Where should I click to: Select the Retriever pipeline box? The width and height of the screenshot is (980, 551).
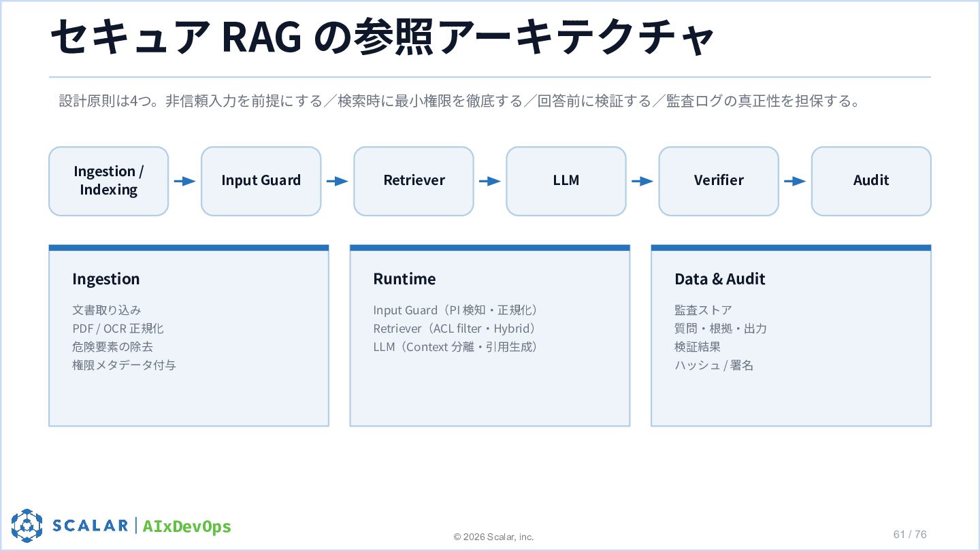click(x=414, y=181)
